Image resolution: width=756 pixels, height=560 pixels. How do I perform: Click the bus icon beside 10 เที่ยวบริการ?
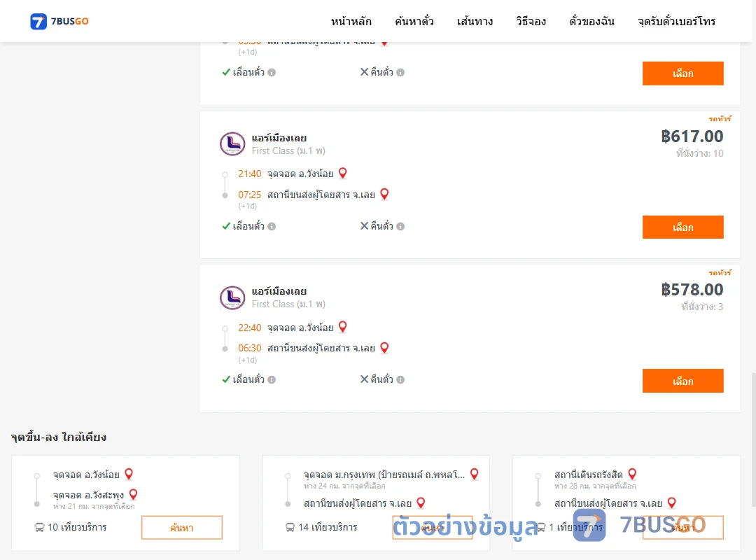(x=39, y=527)
